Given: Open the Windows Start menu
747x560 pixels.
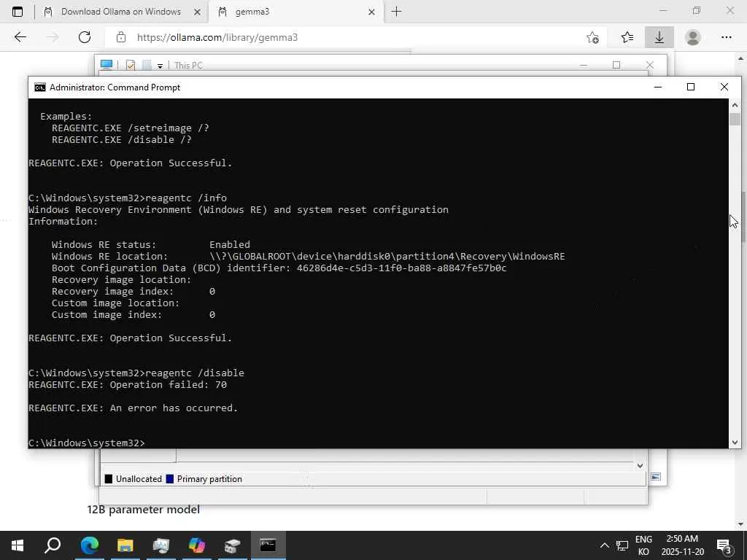Looking at the screenshot, I should 18,545.
